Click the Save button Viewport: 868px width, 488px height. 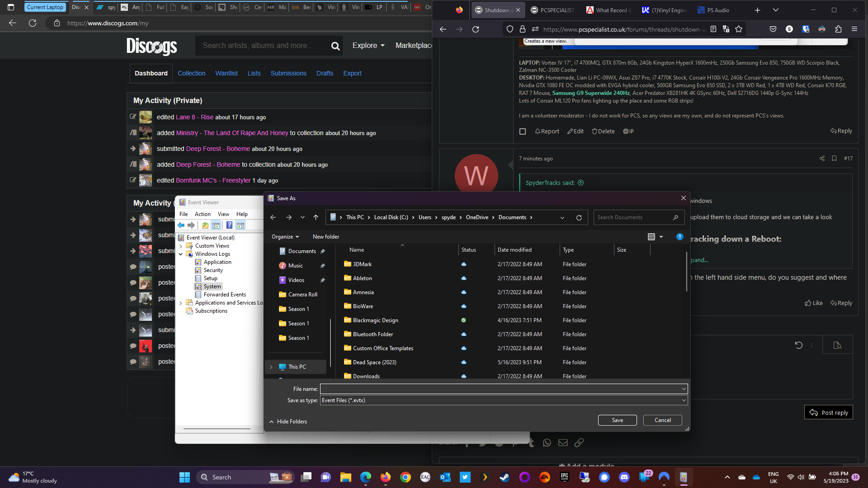click(618, 420)
